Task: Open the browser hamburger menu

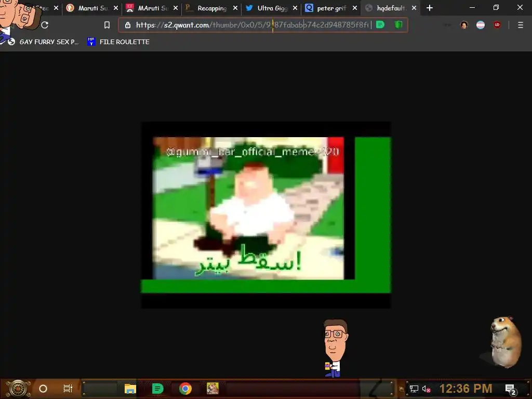Action: [x=521, y=25]
